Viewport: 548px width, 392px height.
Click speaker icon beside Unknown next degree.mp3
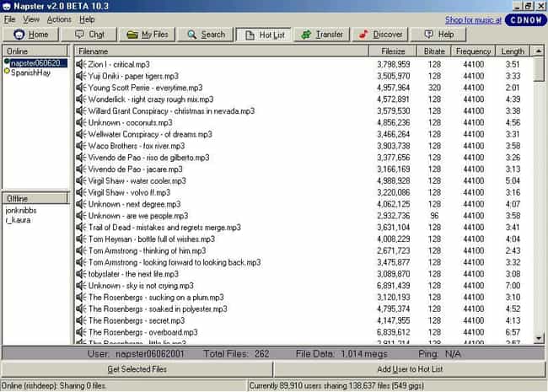[81, 204]
